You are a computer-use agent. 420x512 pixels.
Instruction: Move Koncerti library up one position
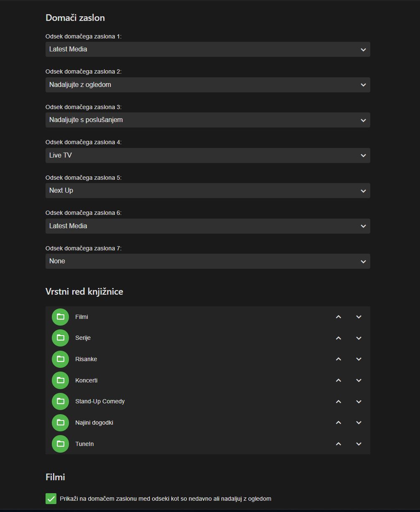pyautogui.click(x=339, y=380)
